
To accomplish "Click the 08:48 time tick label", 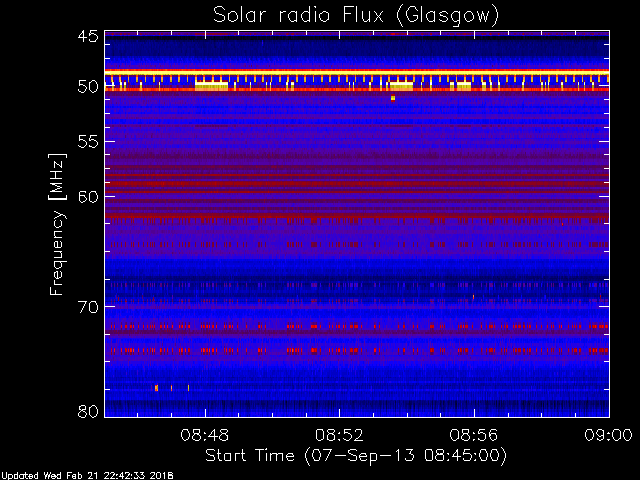I will click(204, 435).
